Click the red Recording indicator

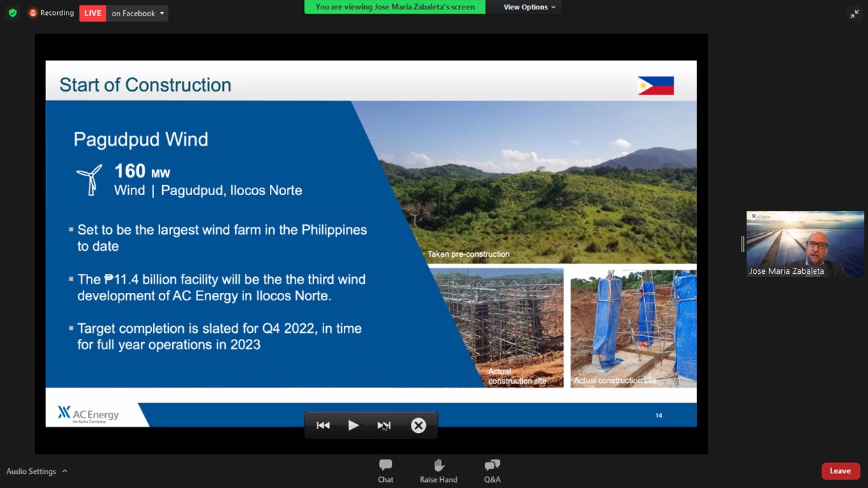(51, 13)
